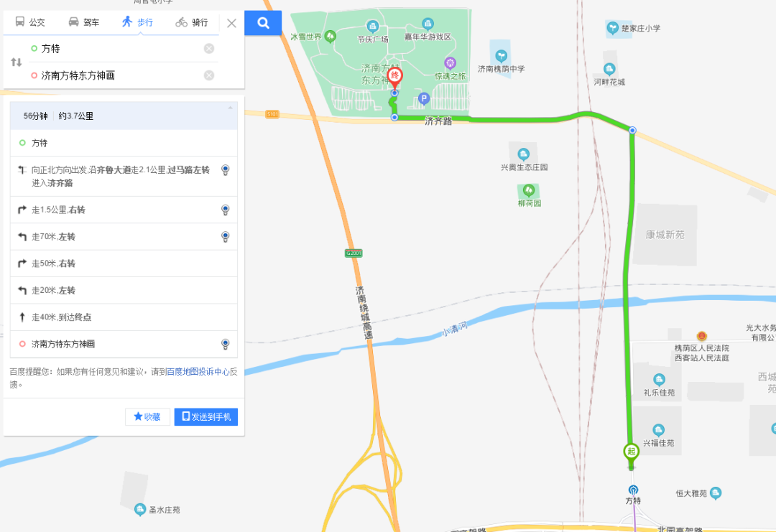Clear the 济南方特东方神画 destination field
The image size is (776, 532).
209,75
